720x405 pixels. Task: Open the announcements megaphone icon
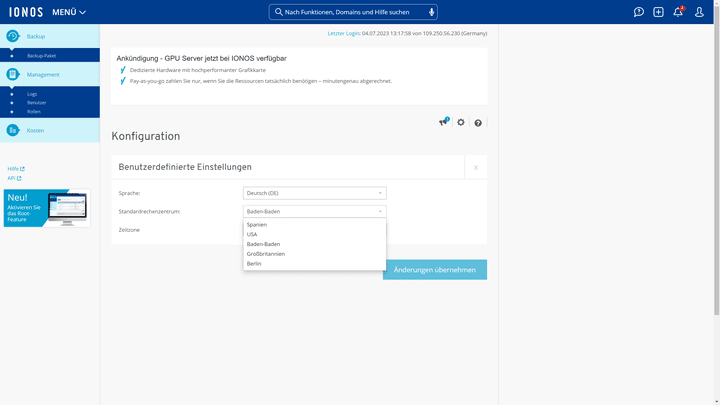click(443, 122)
